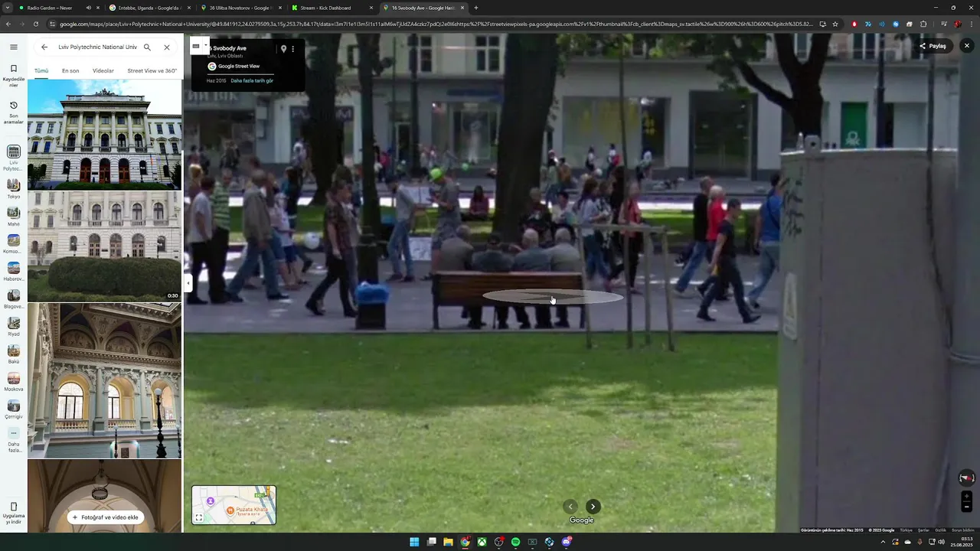Image resolution: width=980 pixels, height=551 pixels.
Task: Open Discord from taskbar
Action: tap(567, 542)
